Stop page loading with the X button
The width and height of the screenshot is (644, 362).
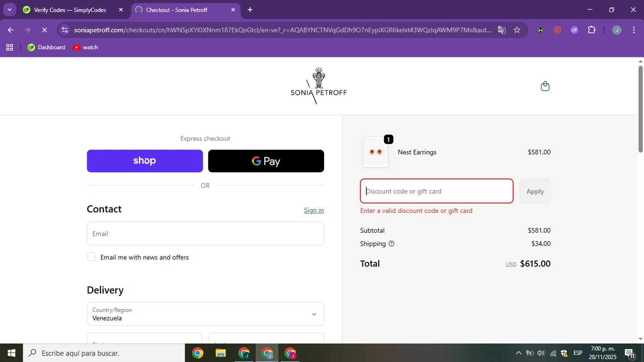[44, 30]
